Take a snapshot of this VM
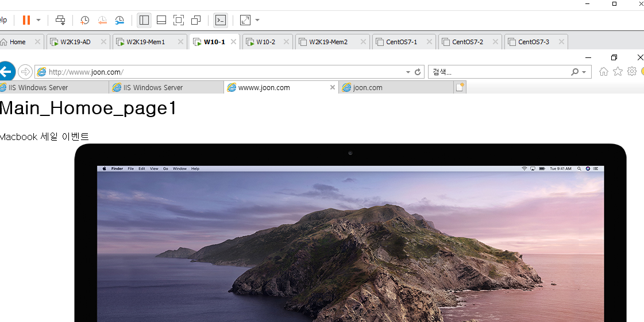The width and height of the screenshot is (644, 322). tap(84, 20)
